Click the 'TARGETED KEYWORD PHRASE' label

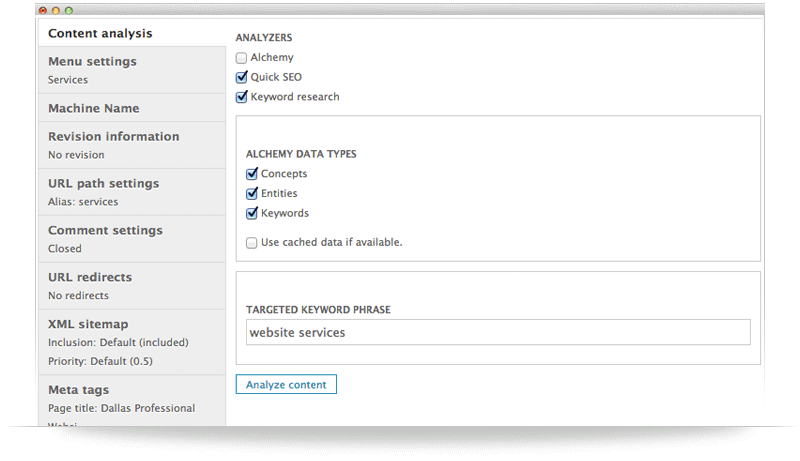[x=318, y=310]
